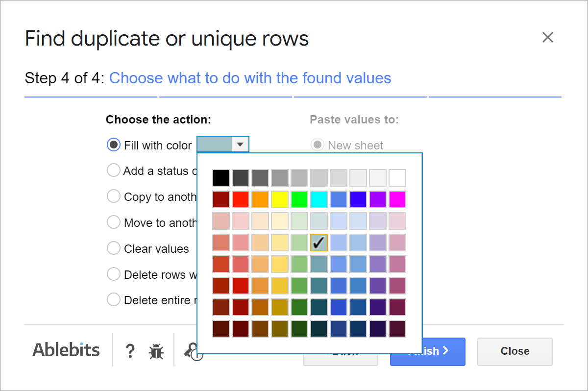Click the Finish button
588x391 pixels.
tap(427, 351)
